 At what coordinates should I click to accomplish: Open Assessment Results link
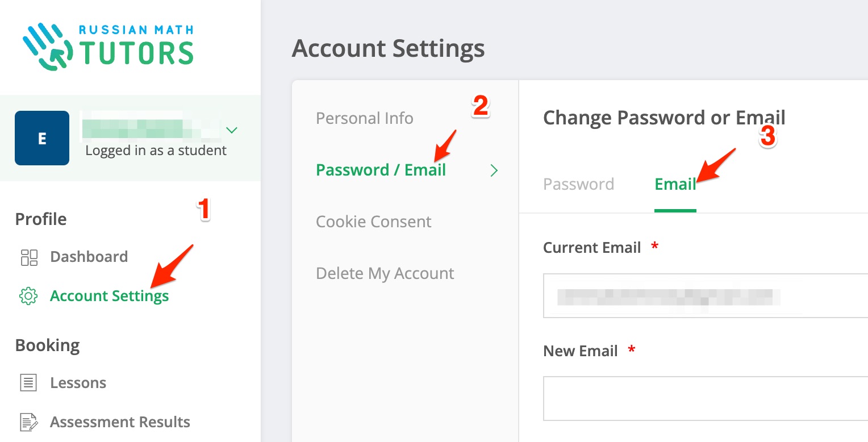(x=120, y=422)
